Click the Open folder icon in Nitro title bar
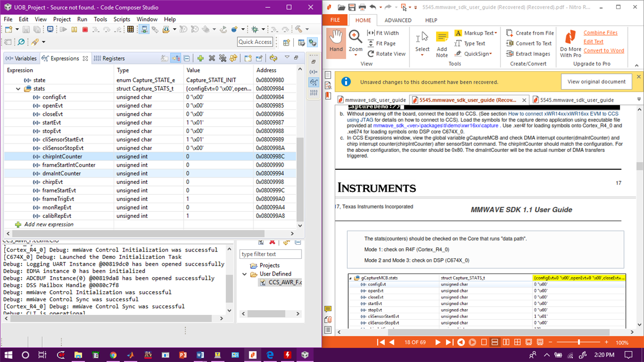 coord(341,7)
